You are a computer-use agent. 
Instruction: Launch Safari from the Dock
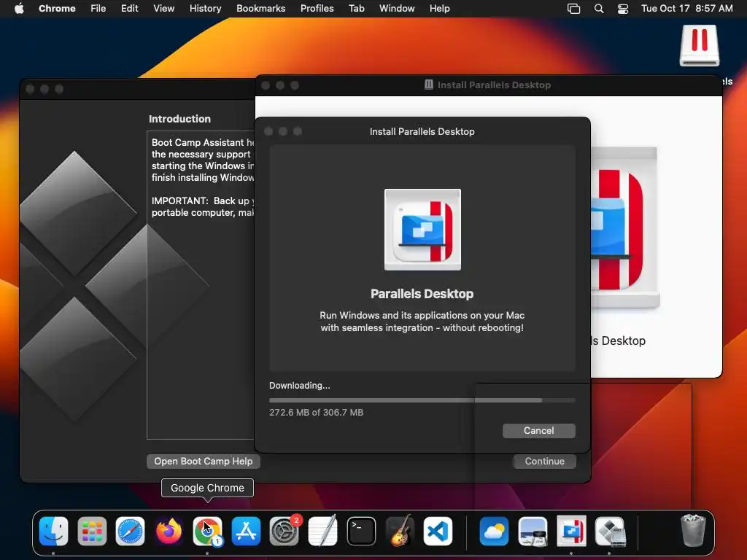pyautogui.click(x=130, y=531)
